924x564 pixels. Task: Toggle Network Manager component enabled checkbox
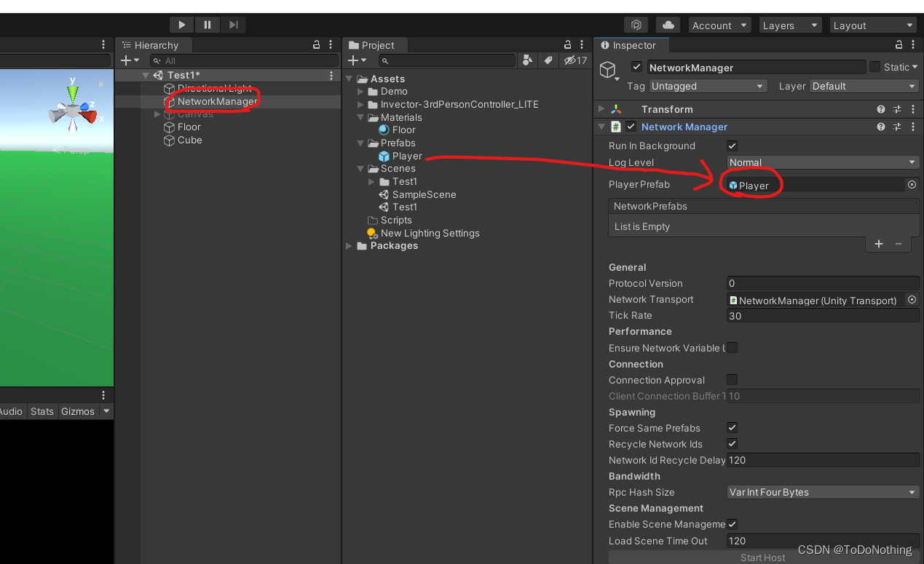pos(631,127)
